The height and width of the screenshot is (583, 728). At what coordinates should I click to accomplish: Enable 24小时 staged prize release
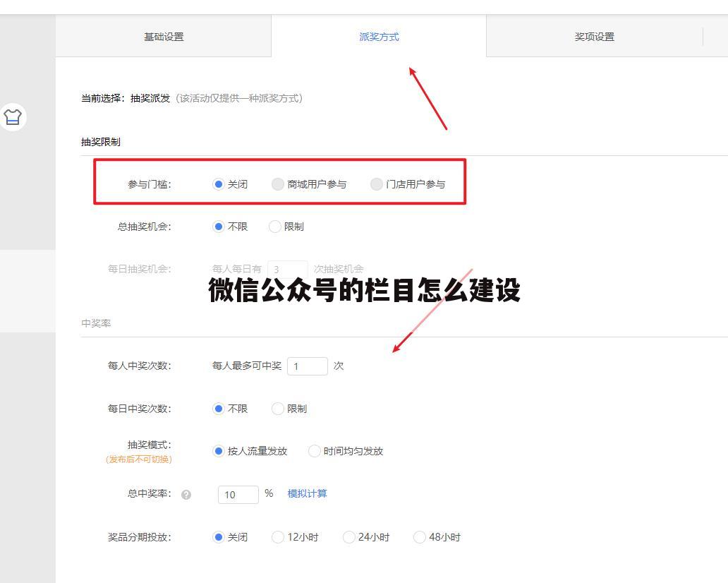(349, 537)
